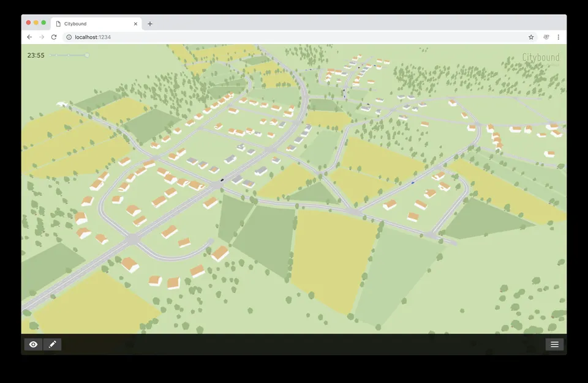588x383 pixels.
Task: View site information icon beside localhost
Action: (x=69, y=37)
